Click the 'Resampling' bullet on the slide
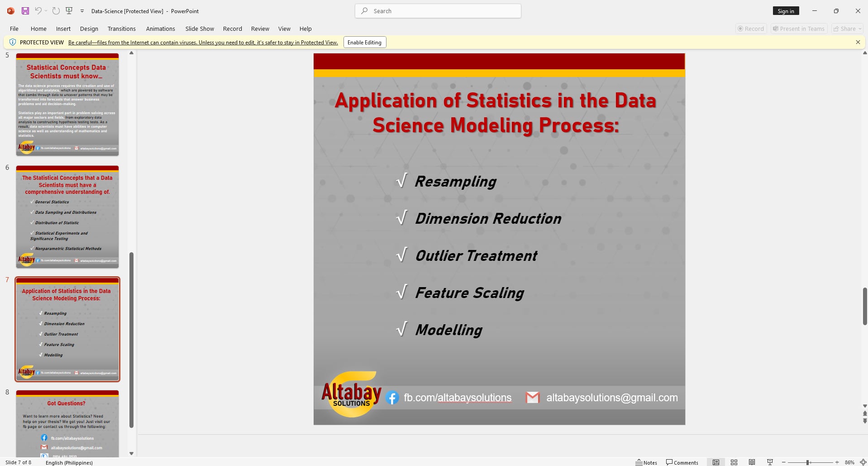868x466 pixels. click(455, 181)
